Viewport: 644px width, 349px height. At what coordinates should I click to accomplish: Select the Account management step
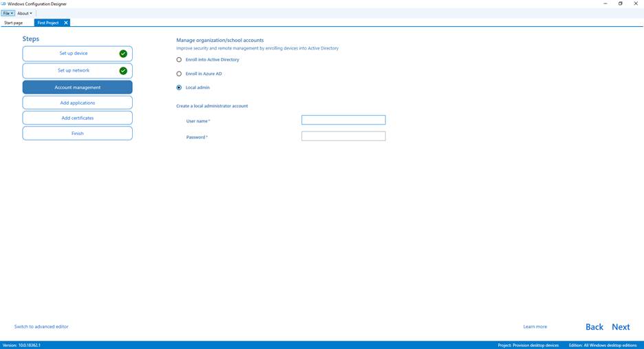[77, 87]
